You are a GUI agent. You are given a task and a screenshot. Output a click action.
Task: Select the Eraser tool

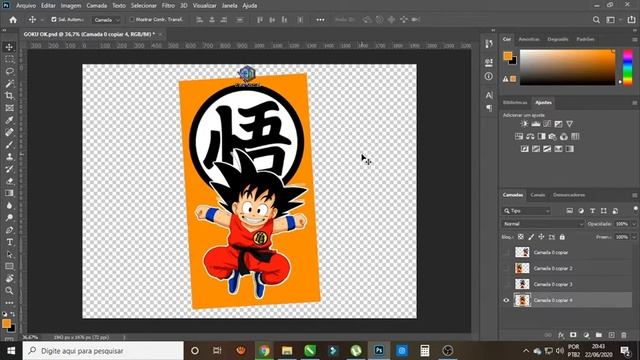(9, 181)
